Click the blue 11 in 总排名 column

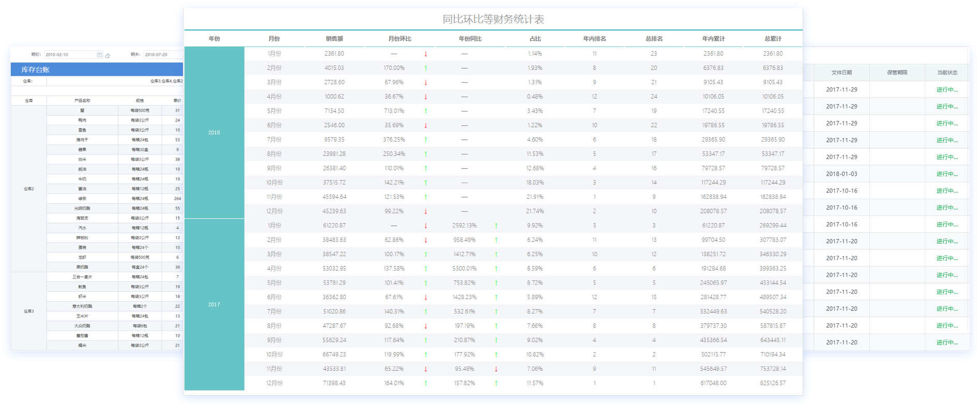tap(654, 369)
